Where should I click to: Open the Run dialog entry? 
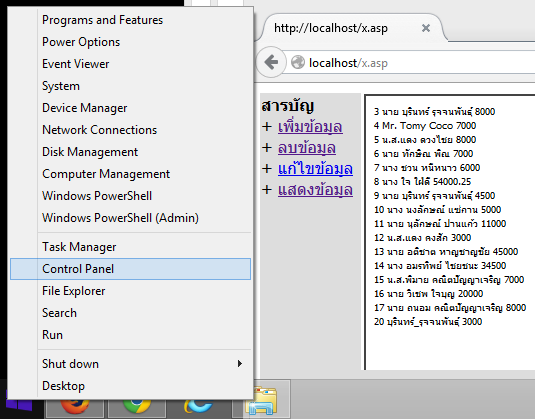point(130,335)
